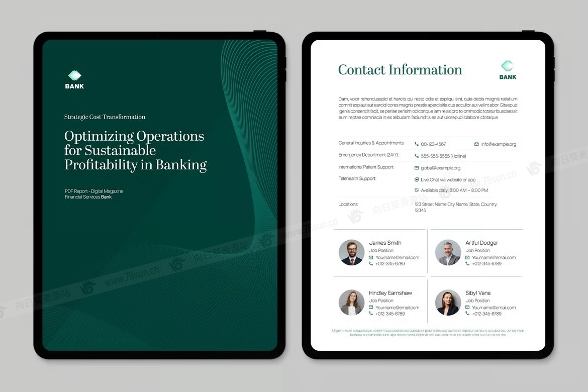Open the info@example.org email link
The height and width of the screenshot is (392, 588).
[x=499, y=144]
